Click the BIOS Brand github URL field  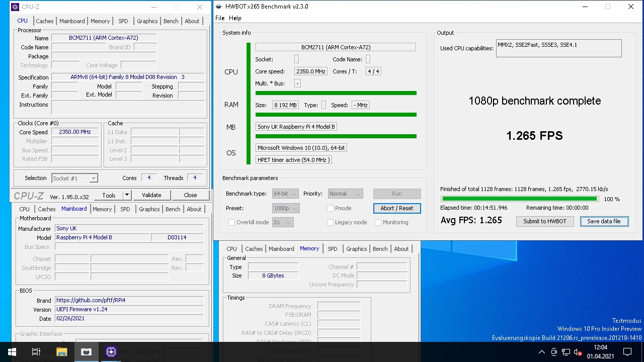point(129,301)
